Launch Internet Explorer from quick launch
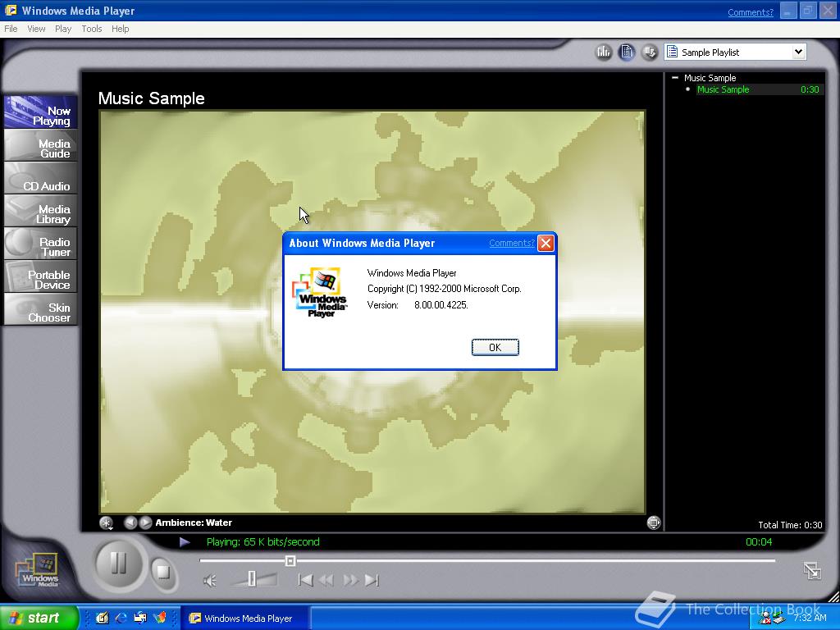This screenshot has width=840, height=630. 121,618
